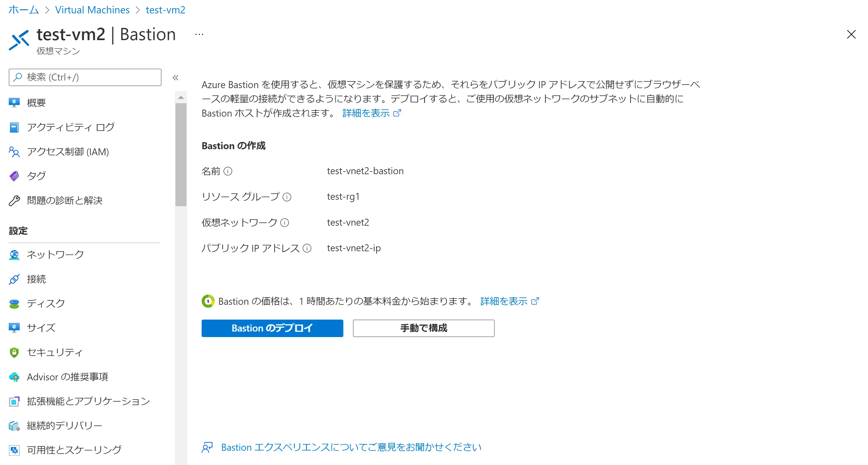The image size is (868, 465).
Task: Click the Bastion の作成 heading
Action: tap(233, 146)
